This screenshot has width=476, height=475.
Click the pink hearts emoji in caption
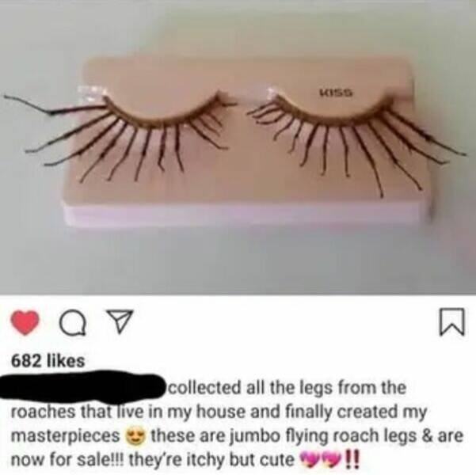[322, 459]
